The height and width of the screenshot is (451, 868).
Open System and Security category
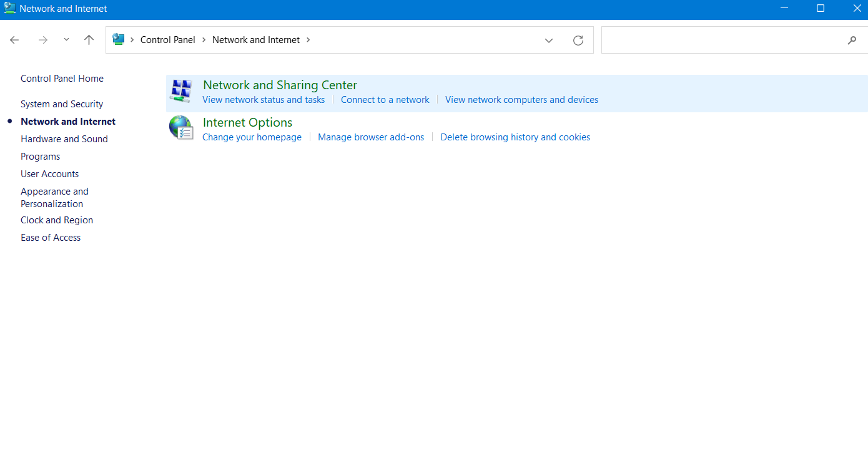tap(62, 104)
